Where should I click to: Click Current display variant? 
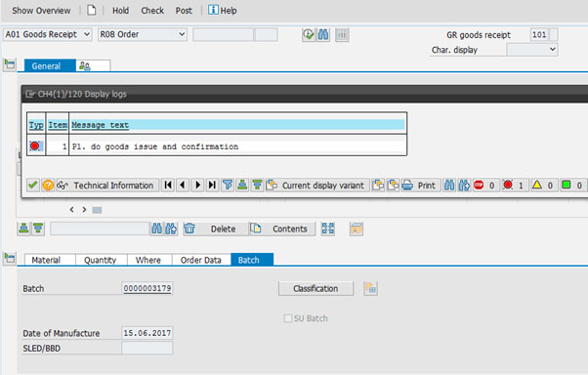click(317, 186)
